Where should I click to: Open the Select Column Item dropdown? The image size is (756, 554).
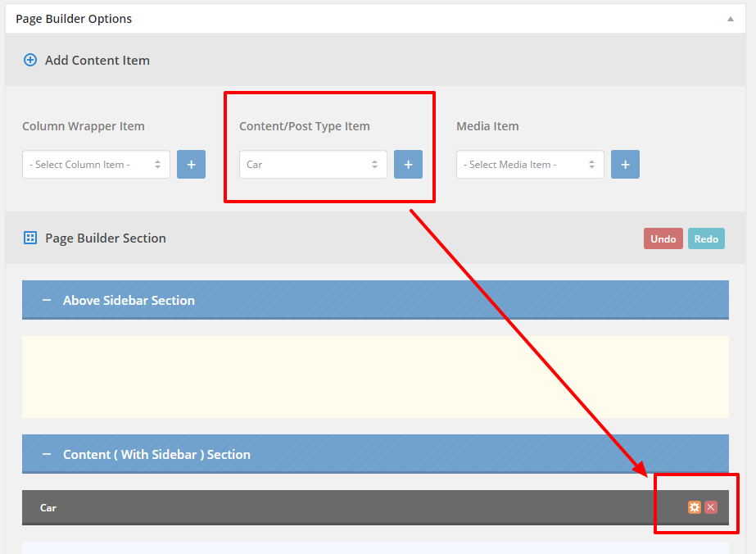(96, 165)
